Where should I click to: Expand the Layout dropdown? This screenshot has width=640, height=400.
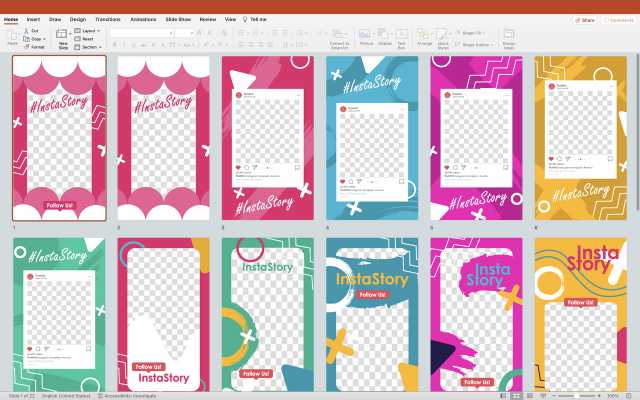click(x=90, y=31)
